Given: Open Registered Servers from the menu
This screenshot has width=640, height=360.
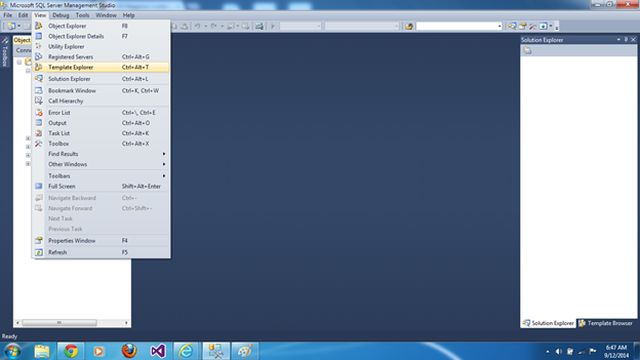Looking at the screenshot, I should pos(101,57).
